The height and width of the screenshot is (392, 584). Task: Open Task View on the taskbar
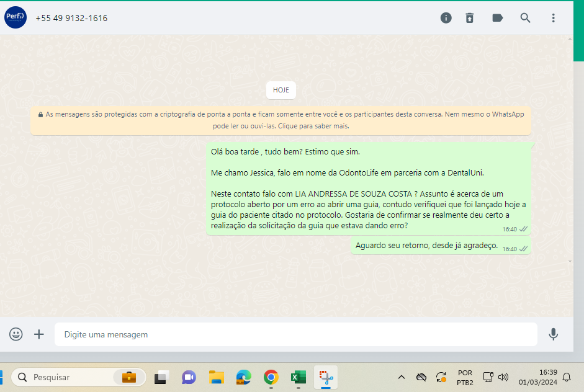[x=161, y=377]
